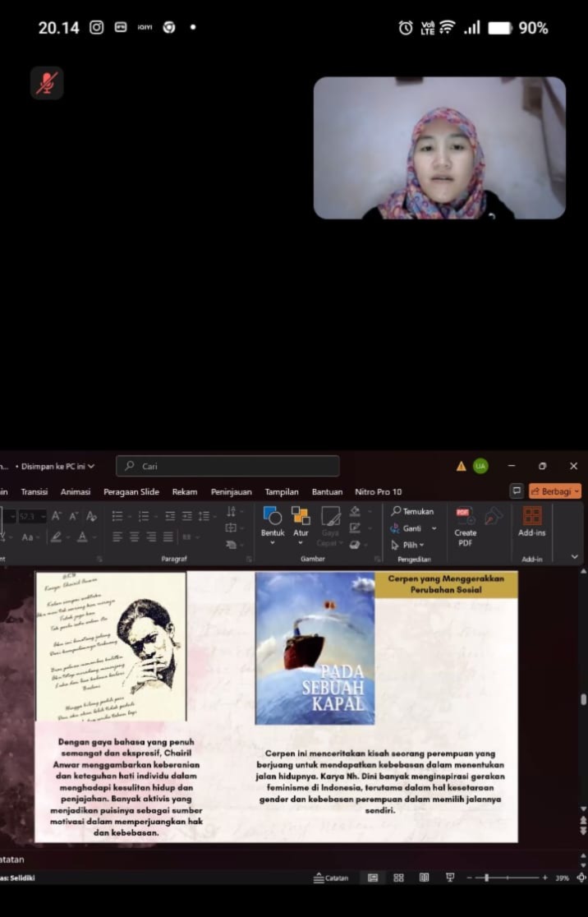Open the Pilih select menu
The height and width of the screenshot is (917, 588).
pyautogui.click(x=407, y=545)
